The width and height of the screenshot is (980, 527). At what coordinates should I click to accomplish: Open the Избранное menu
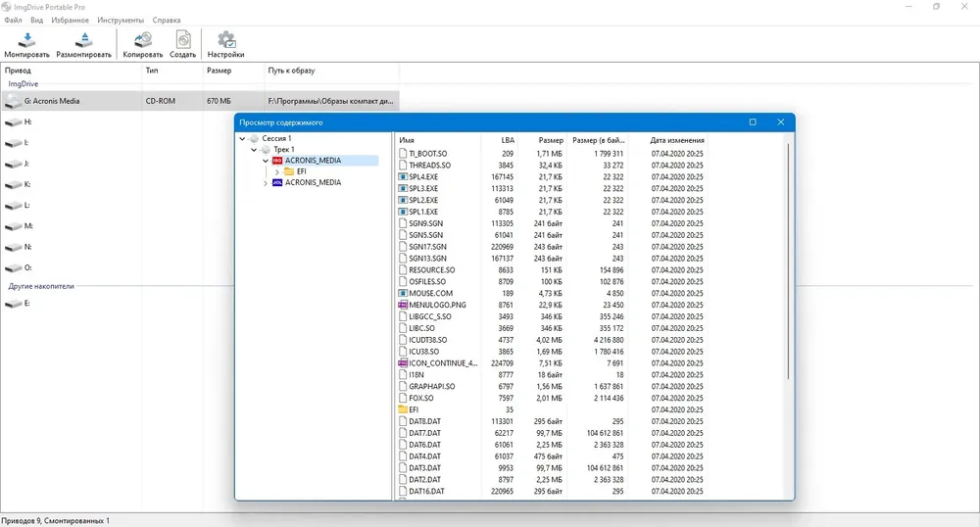click(x=70, y=20)
